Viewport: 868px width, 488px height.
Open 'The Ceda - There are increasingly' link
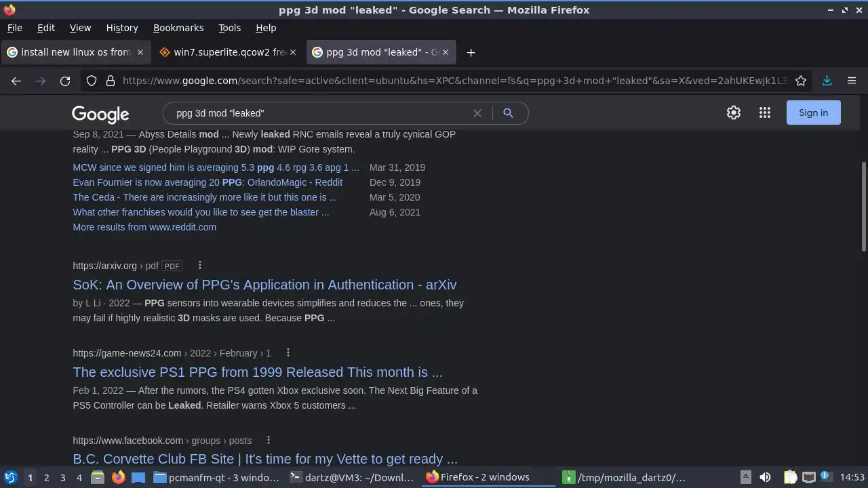[x=205, y=197]
